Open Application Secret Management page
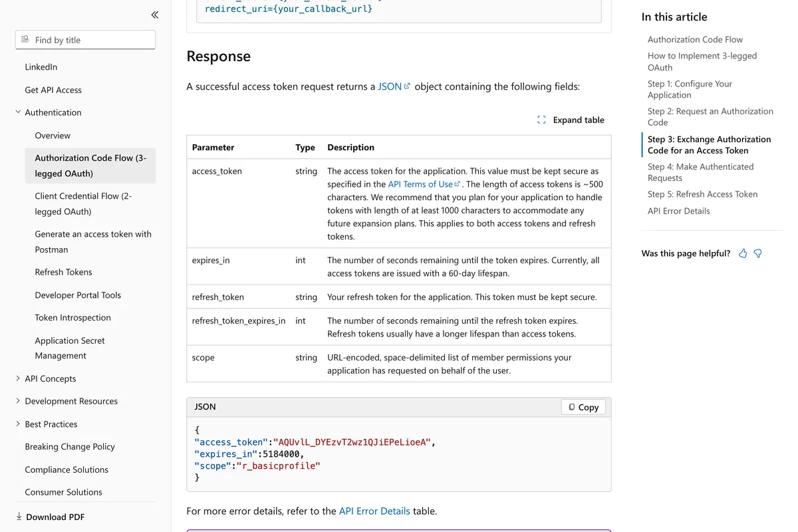This screenshot has height=532, width=798. coord(70,348)
